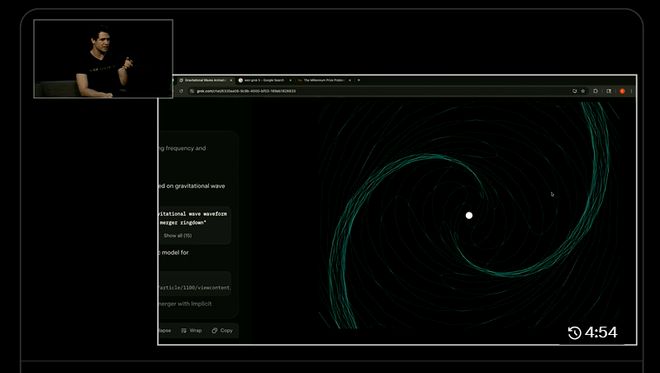660x373 pixels.
Task: Click the viewcontent article link
Action: [x=195, y=288]
